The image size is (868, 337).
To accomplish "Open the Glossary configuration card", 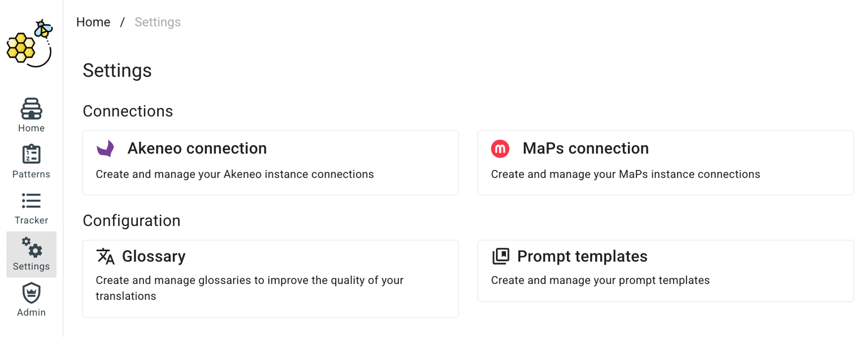I will click(271, 279).
